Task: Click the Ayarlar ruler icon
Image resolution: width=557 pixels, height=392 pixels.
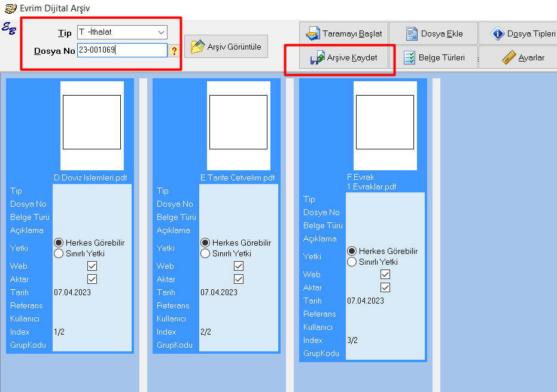Action: click(x=509, y=58)
